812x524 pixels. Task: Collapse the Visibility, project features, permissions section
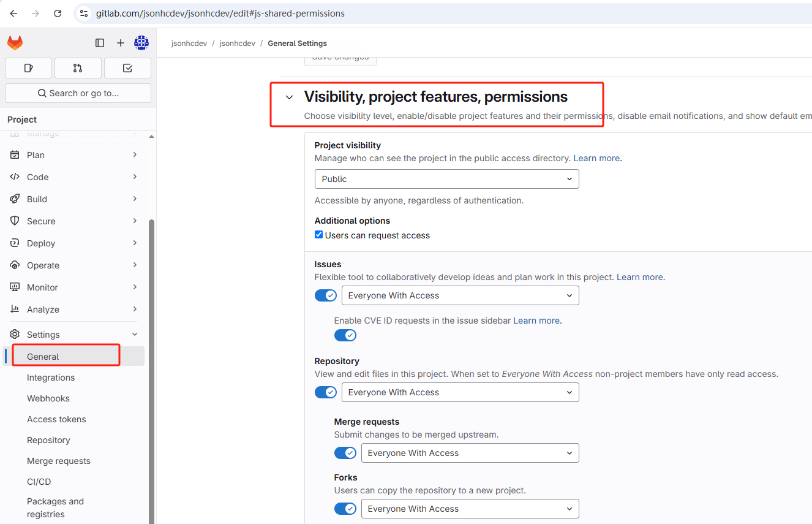coord(290,97)
